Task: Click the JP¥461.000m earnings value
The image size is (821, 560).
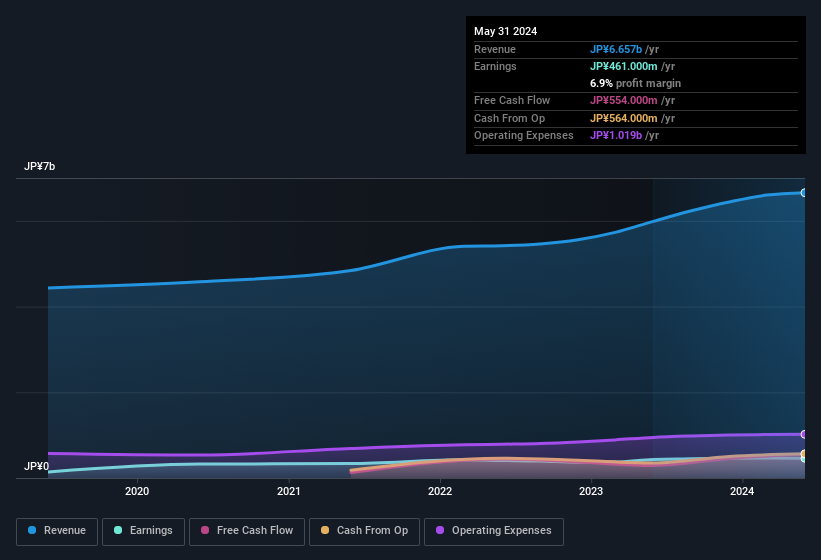Action: pyautogui.click(x=624, y=66)
